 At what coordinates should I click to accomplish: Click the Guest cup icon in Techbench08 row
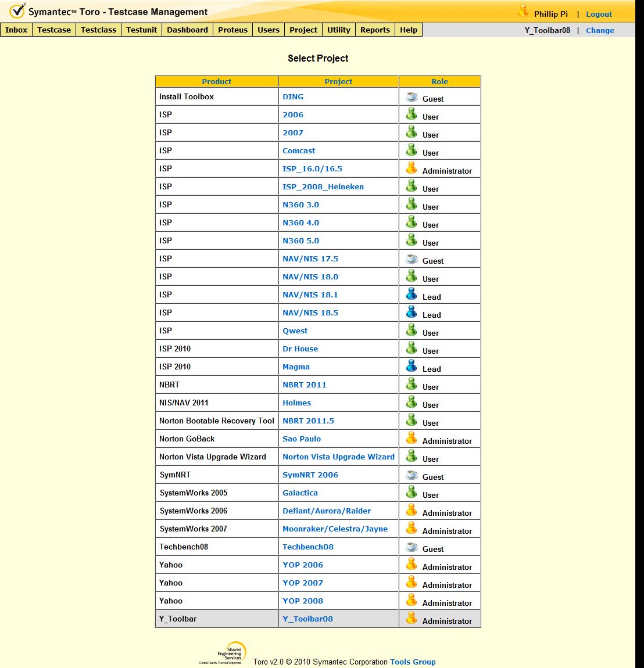click(x=412, y=547)
